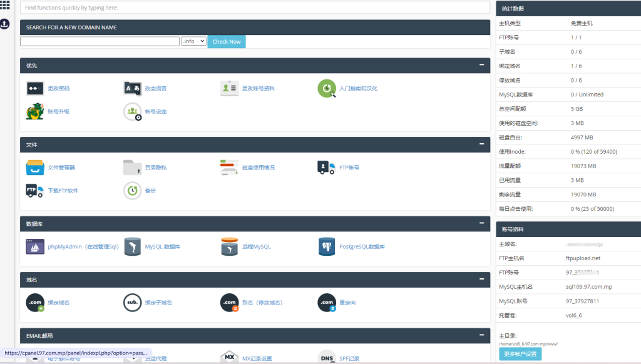Collapse the 数据库 section
This screenshot has height=364, width=641.
(x=481, y=223)
